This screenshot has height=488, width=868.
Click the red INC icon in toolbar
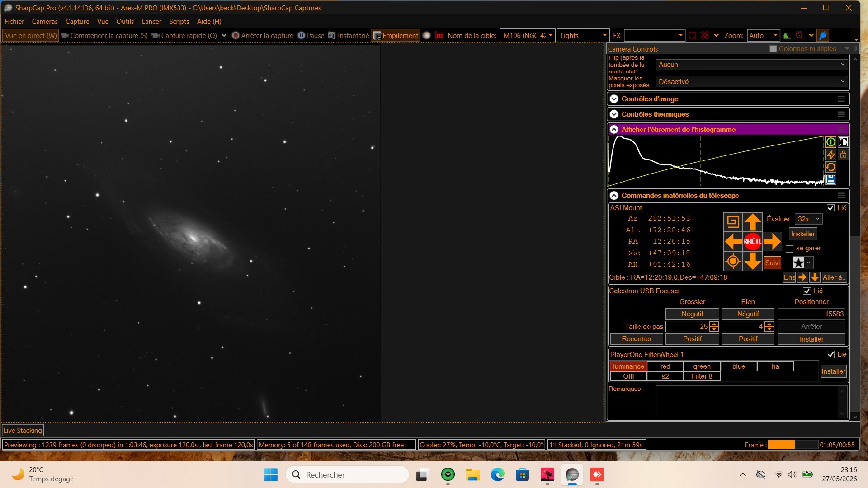tap(439, 35)
